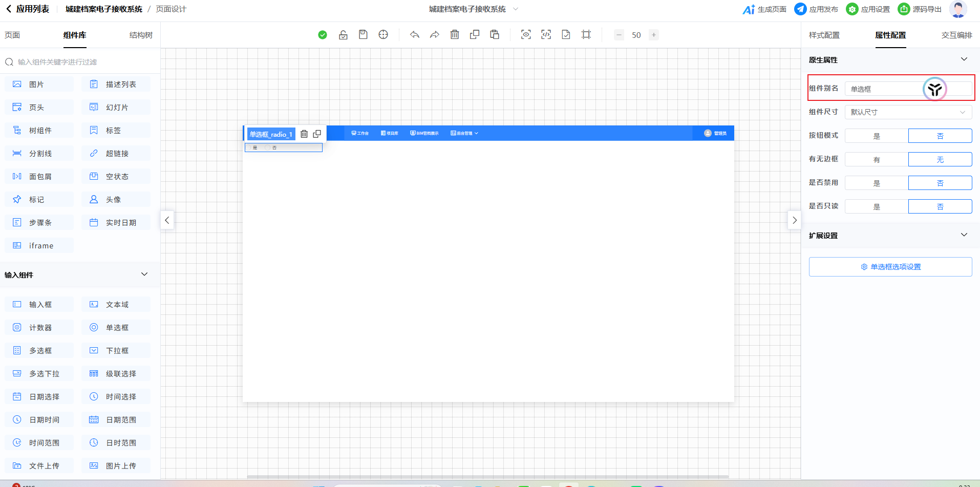980x487 pixels.
Task: Increase zoom with the plus stepper
Action: pyautogui.click(x=654, y=35)
